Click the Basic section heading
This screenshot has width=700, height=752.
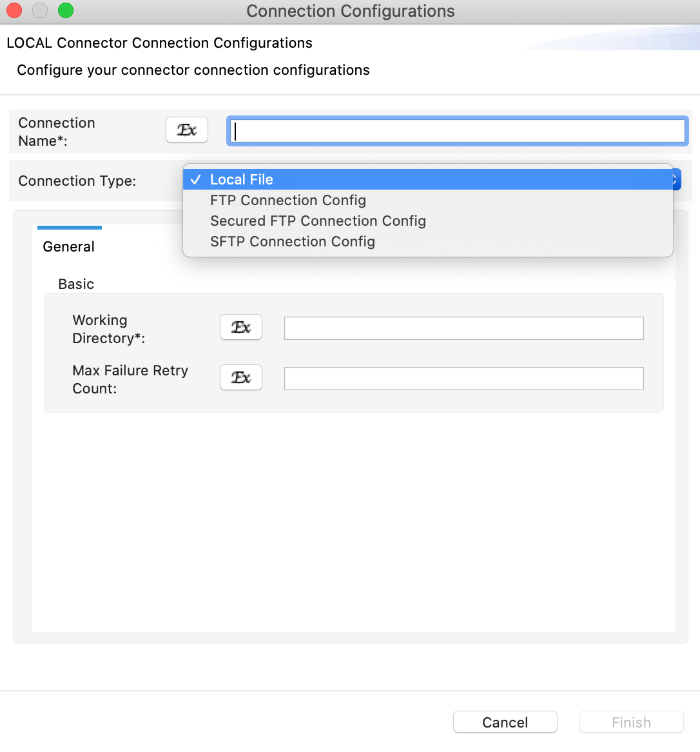click(x=76, y=284)
